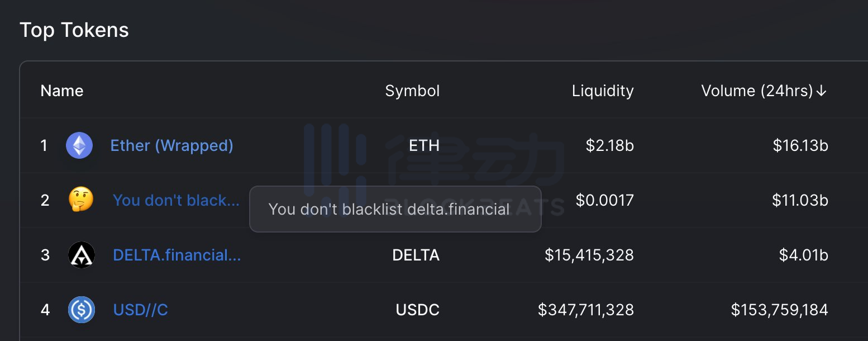Image resolution: width=868 pixels, height=341 pixels.
Task: Open the Ether (Wrapped) token link
Action: [171, 145]
